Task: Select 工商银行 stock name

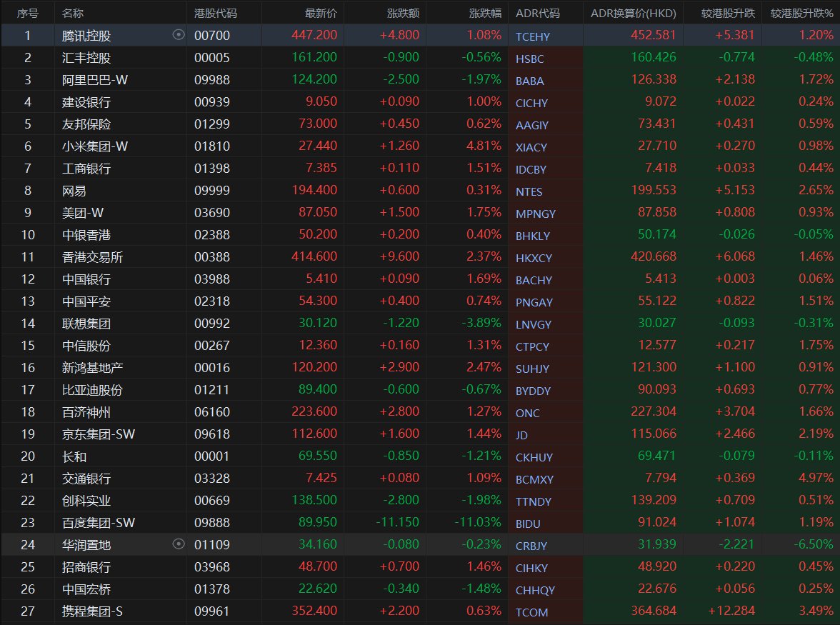Action: pos(86,169)
